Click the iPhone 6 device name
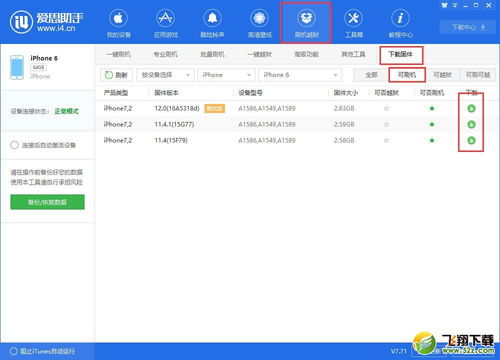The image size is (500, 360). pos(44,58)
